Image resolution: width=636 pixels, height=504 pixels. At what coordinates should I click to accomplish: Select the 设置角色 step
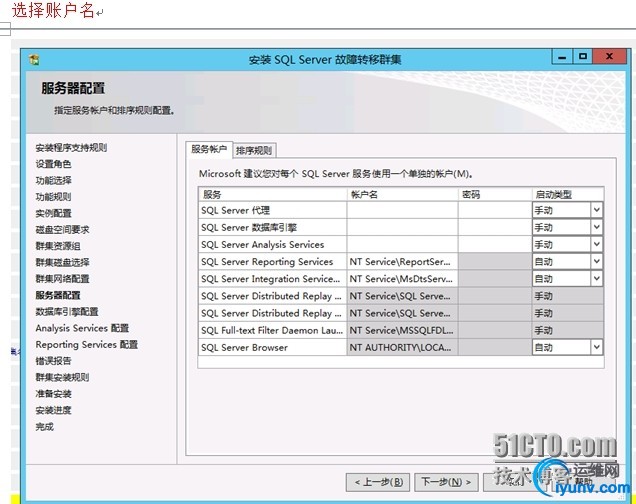[53, 164]
